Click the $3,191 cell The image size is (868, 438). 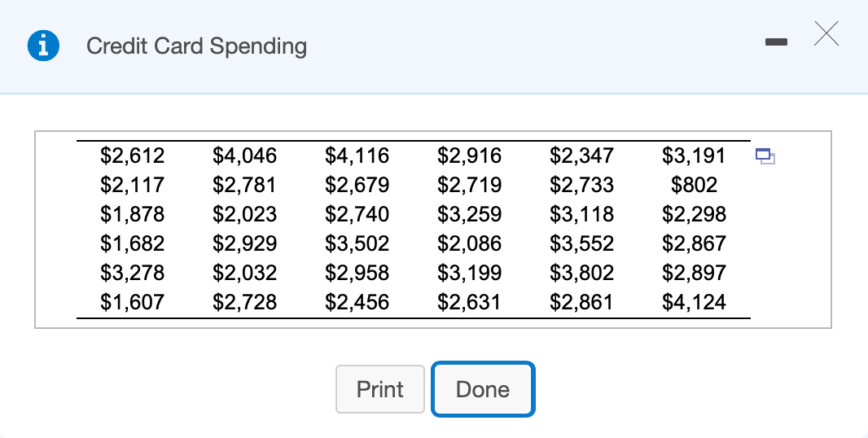coord(695,155)
